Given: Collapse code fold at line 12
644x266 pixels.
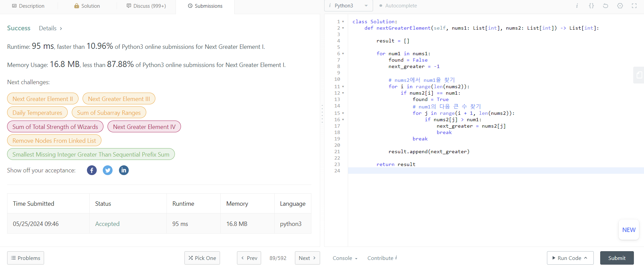Looking at the screenshot, I should tap(343, 93).
